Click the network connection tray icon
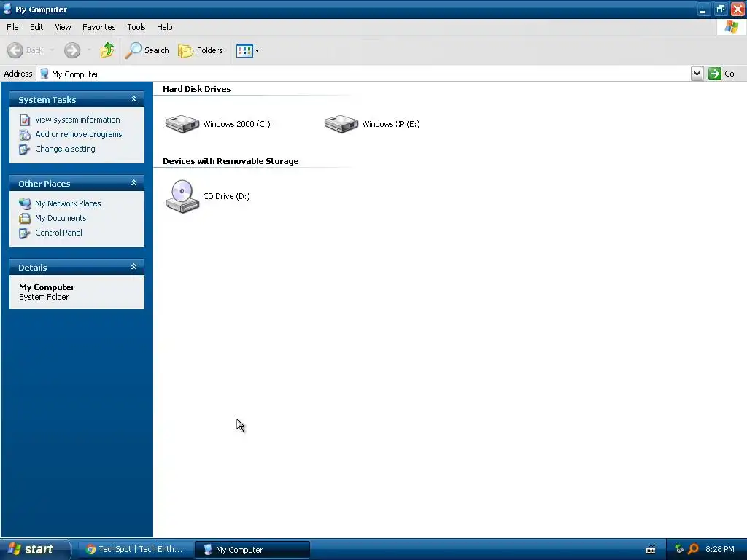This screenshot has width=747, height=560. (679, 549)
